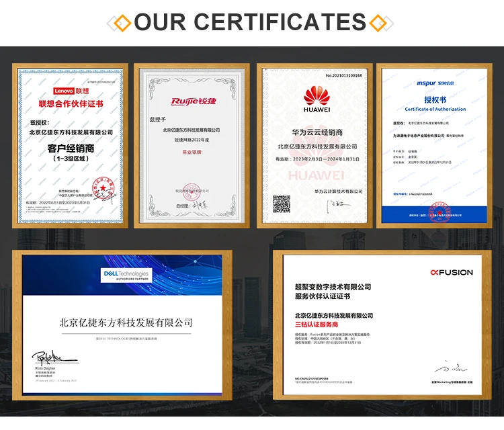Screen dimensions: 504x430
Task: Click the '服务伙伴认证证书' heading on xFusion certificate
Action: [323, 296]
